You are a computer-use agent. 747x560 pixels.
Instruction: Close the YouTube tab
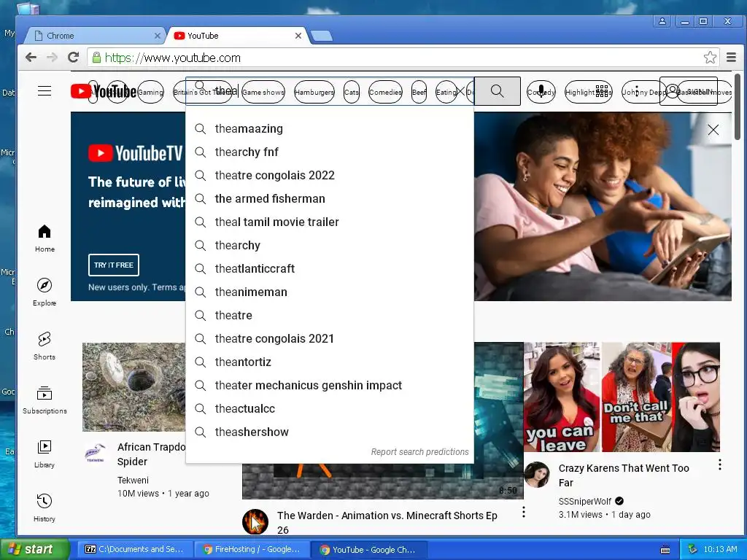[298, 36]
